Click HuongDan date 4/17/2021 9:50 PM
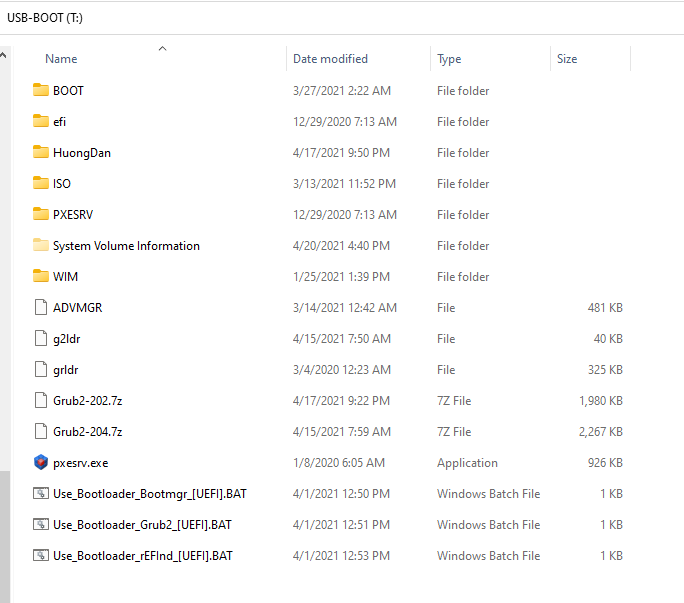This screenshot has height=603, width=684. pos(341,153)
